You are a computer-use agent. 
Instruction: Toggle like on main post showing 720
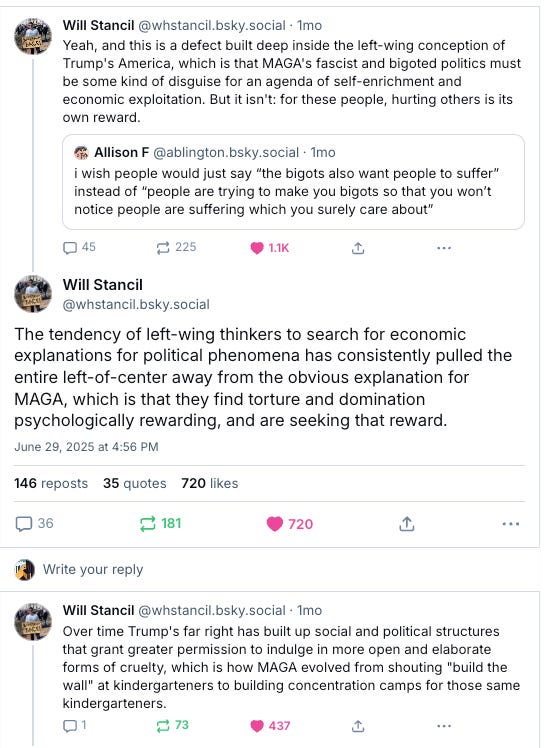click(x=290, y=524)
